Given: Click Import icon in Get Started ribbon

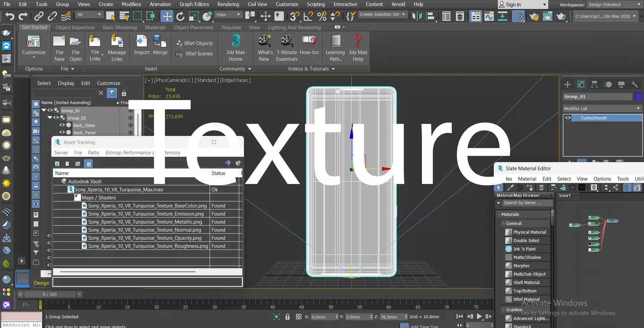Looking at the screenshot, I should [x=141, y=45].
